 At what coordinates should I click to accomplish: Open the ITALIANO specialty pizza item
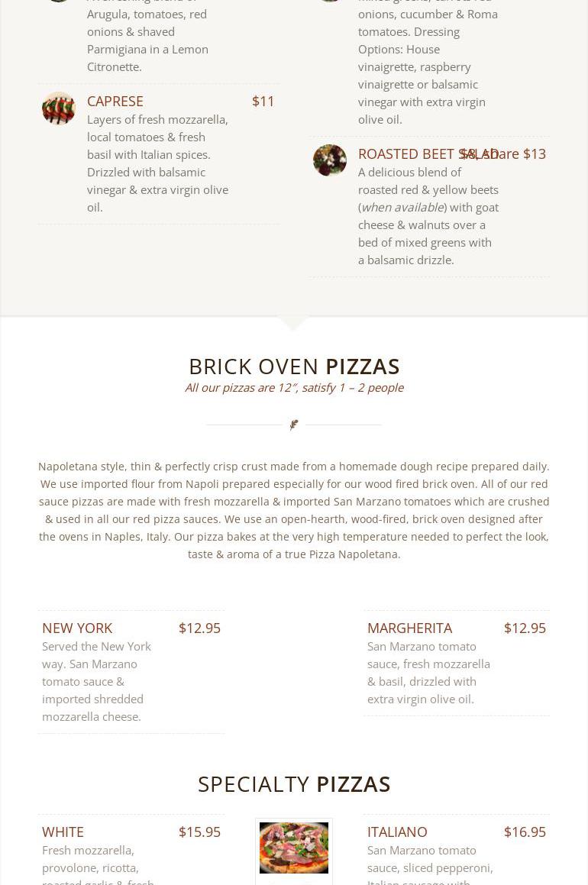point(397,832)
